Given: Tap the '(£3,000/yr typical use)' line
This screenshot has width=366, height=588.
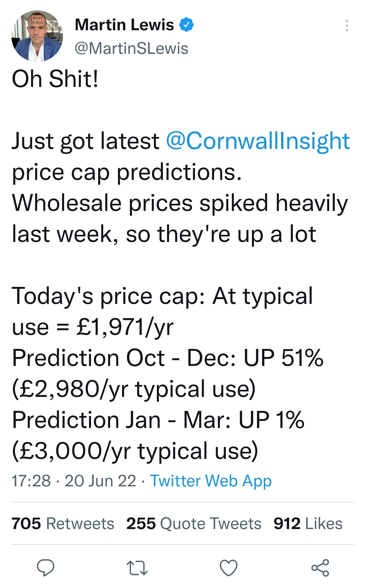Looking at the screenshot, I should [x=135, y=451].
